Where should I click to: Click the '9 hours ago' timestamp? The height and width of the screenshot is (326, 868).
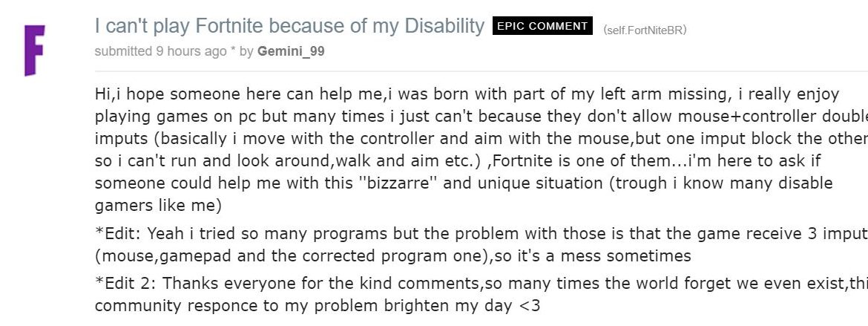click(191, 51)
